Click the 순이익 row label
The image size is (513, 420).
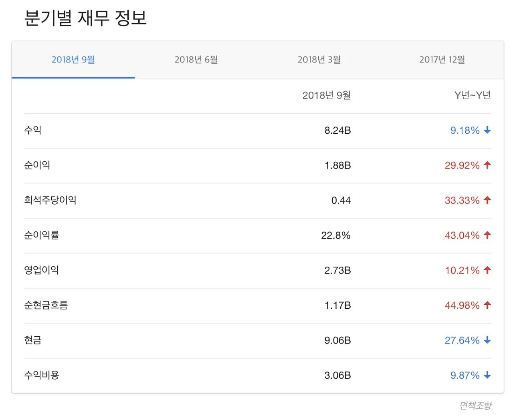coord(37,165)
